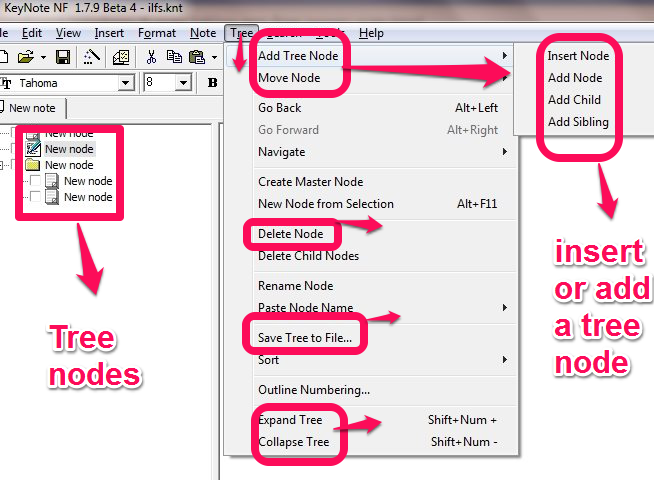Select Go Back menu entry
The width and height of the screenshot is (654, 480).
point(371,108)
